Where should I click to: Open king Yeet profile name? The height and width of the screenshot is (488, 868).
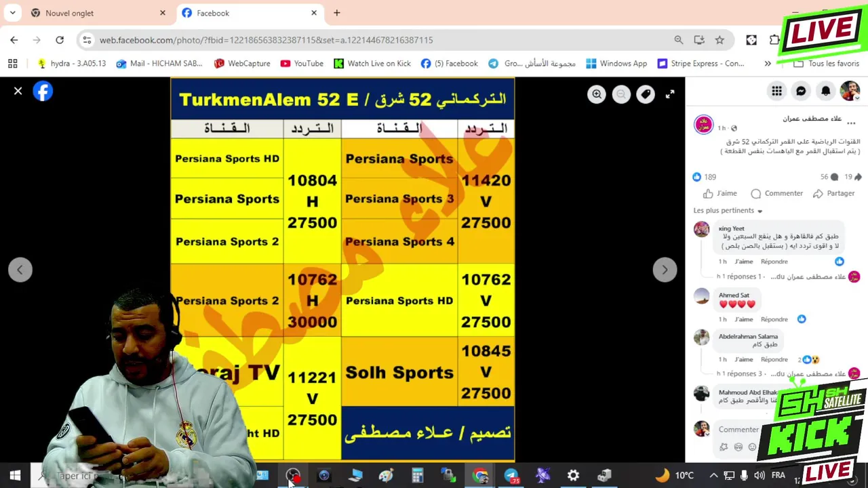[x=731, y=228]
